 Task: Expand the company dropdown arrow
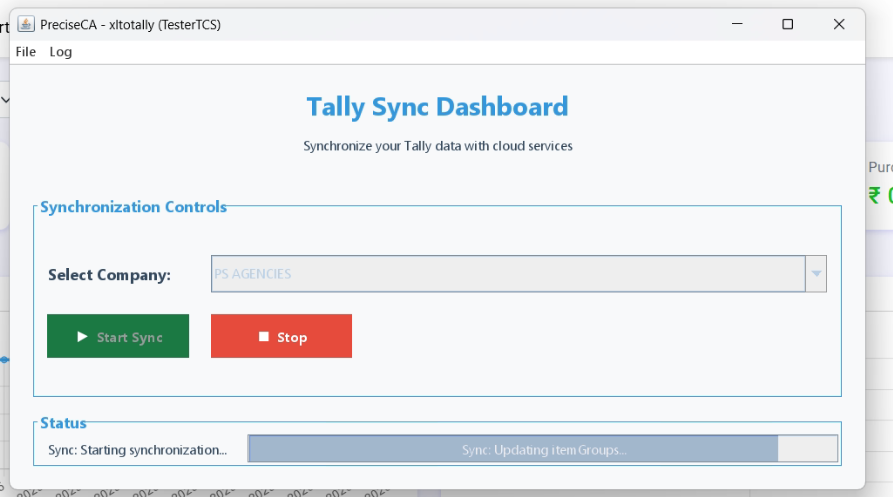[816, 274]
